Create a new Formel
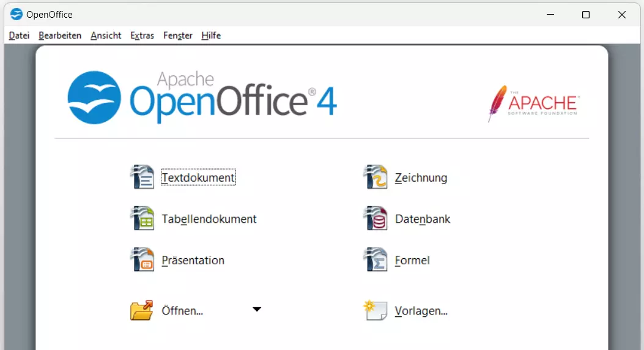Viewport: 644px width, 350px height. [x=412, y=261]
